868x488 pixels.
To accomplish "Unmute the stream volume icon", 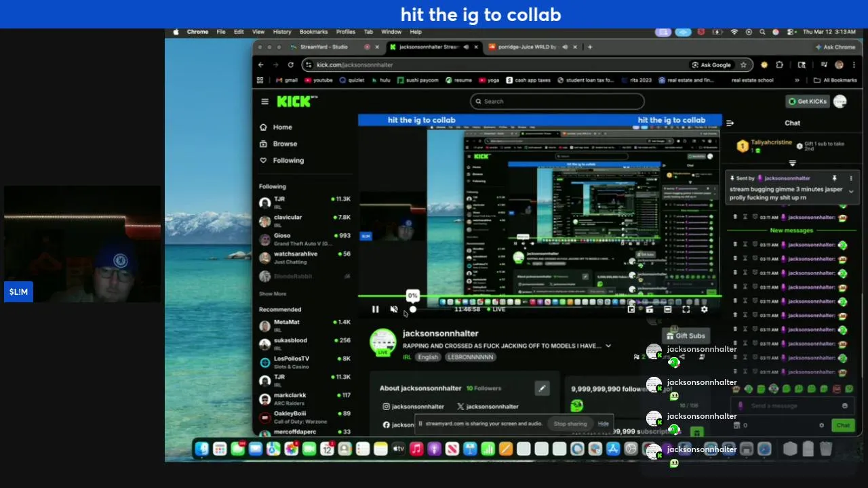I will 394,309.
